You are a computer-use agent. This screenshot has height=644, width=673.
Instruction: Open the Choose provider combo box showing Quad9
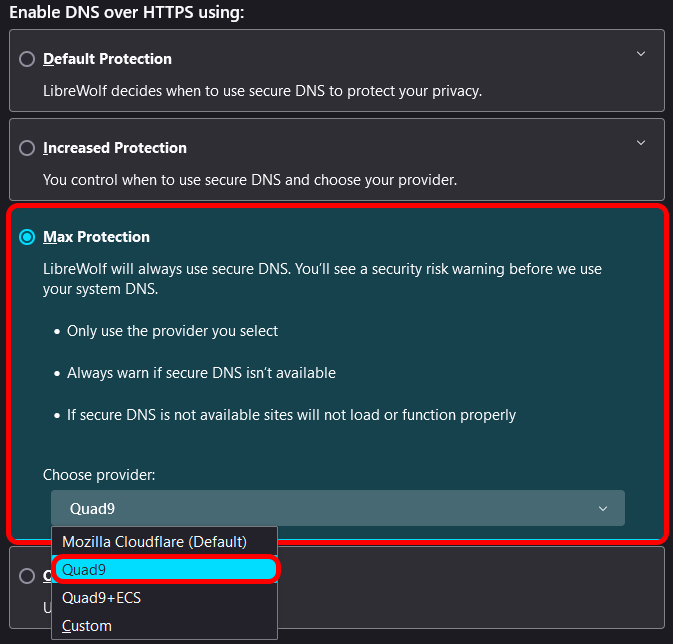point(338,508)
